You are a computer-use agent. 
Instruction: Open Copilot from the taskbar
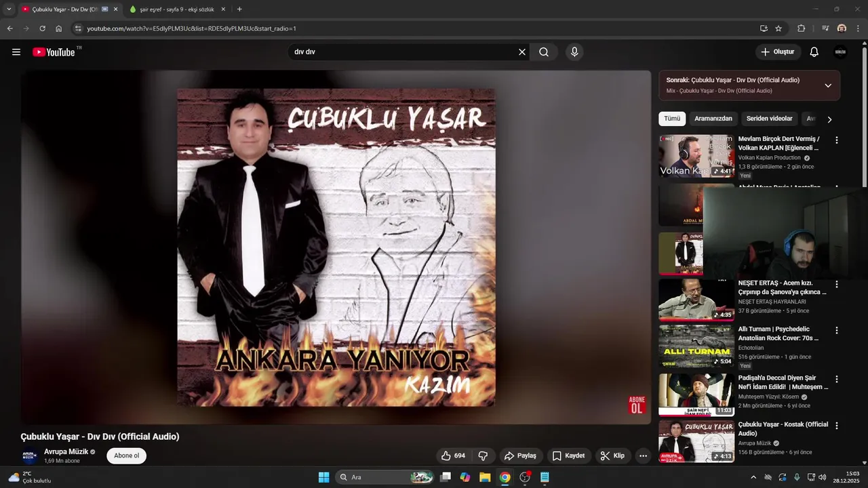465,477
